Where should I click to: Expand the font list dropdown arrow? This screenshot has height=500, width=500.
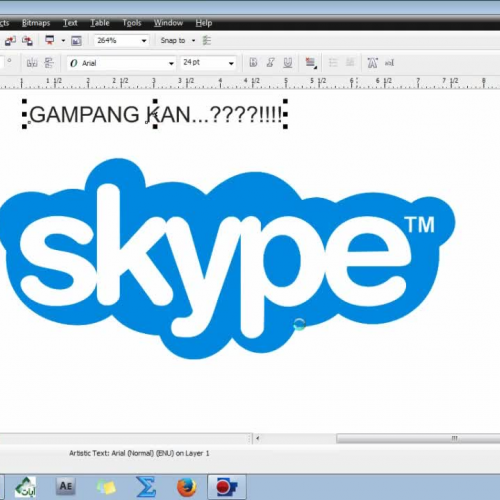(x=171, y=63)
